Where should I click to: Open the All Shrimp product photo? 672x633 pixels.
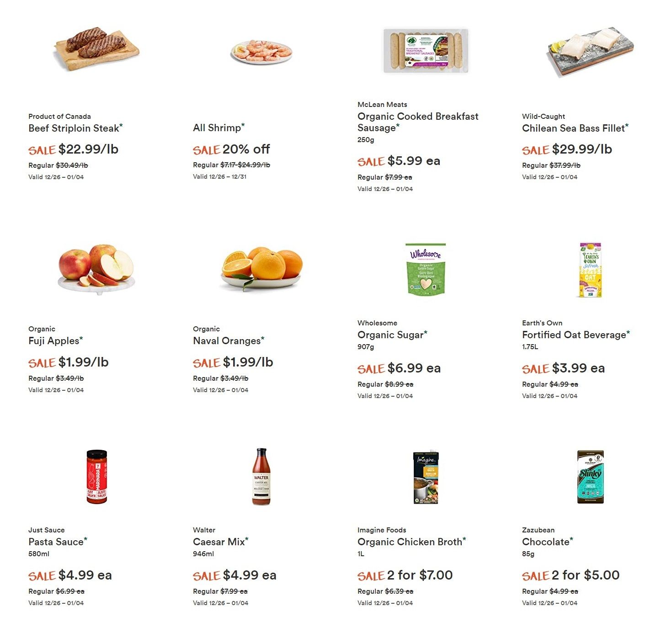(261, 51)
